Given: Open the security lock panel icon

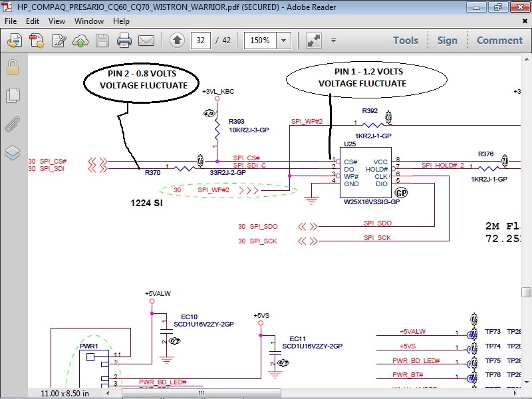Looking at the screenshot, I should 13,67.
